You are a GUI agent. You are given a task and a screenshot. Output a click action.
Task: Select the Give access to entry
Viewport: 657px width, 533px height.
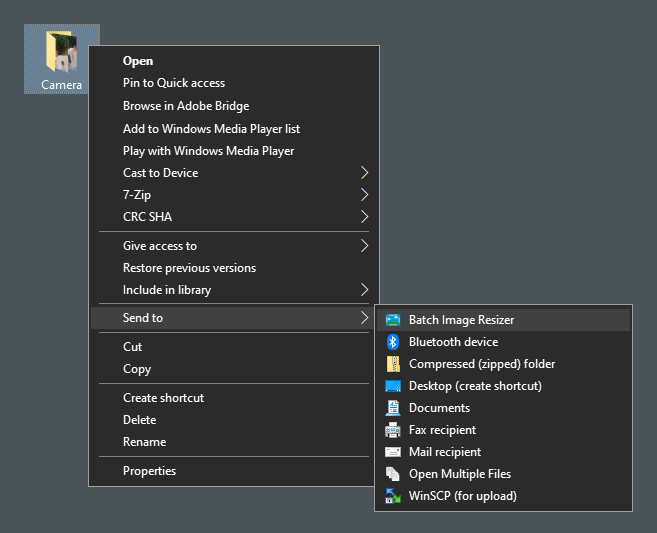pos(234,246)
